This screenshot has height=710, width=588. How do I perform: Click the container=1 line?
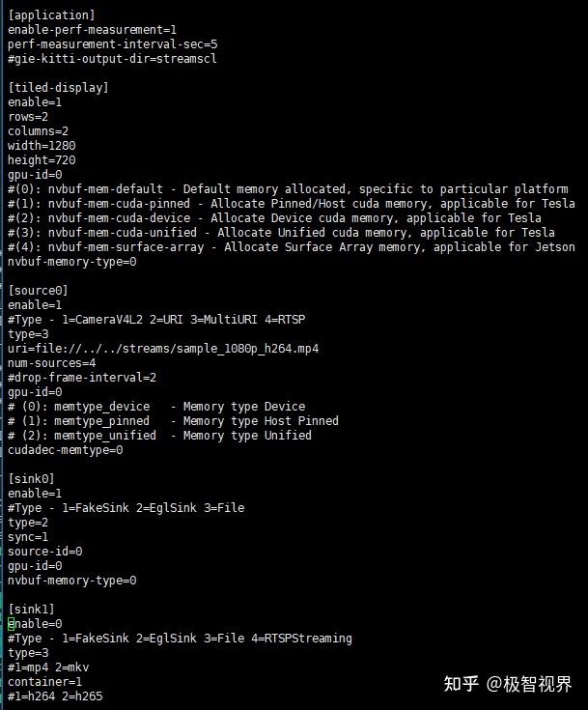[x=44, y=682]
